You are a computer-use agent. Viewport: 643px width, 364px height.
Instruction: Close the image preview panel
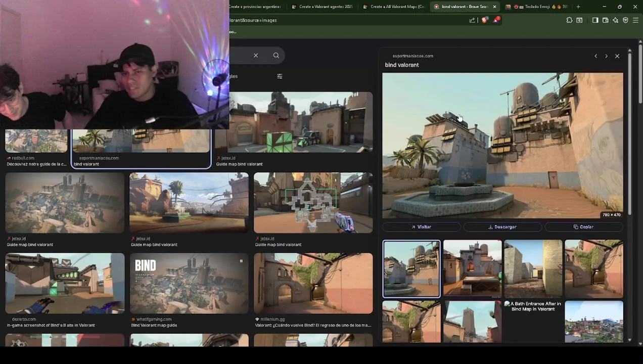click(x=617, y=56)
